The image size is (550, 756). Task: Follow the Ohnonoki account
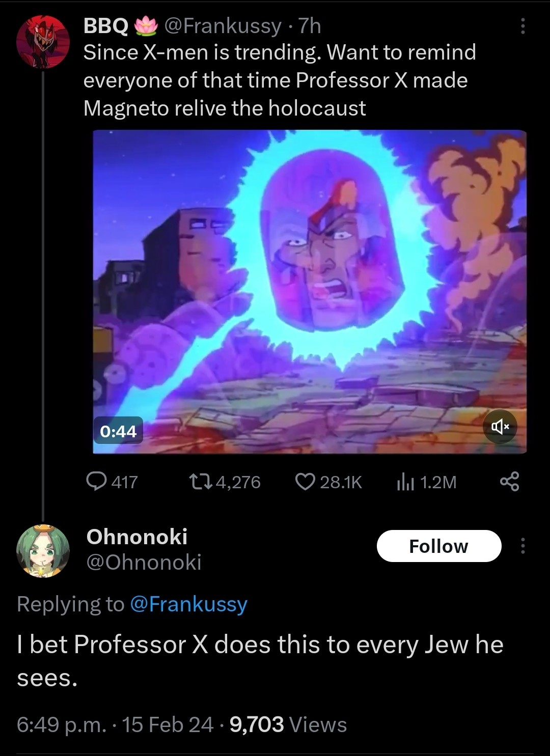click(438, 546)
